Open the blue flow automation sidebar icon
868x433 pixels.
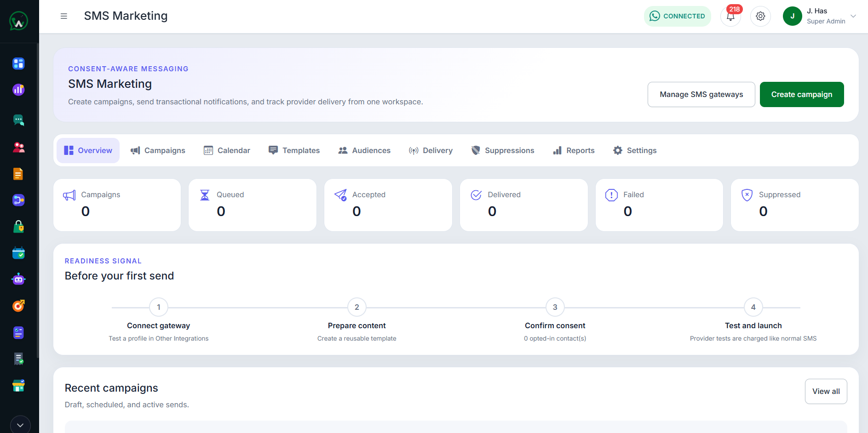(x=18, y=200)
